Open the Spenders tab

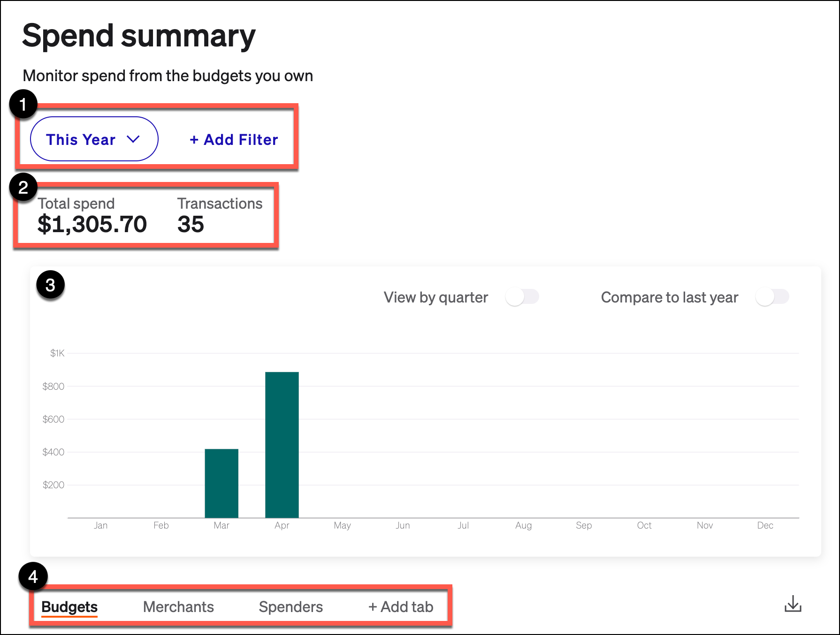(290, 606)
